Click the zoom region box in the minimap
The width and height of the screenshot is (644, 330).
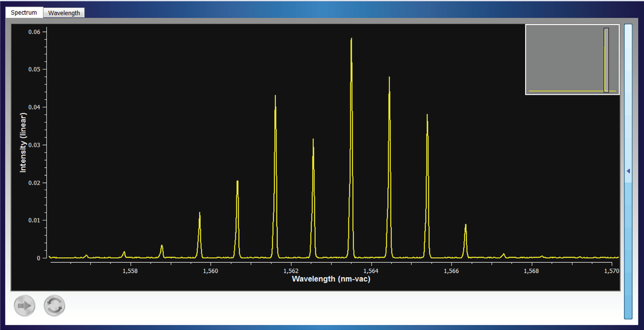coord(606,60)
